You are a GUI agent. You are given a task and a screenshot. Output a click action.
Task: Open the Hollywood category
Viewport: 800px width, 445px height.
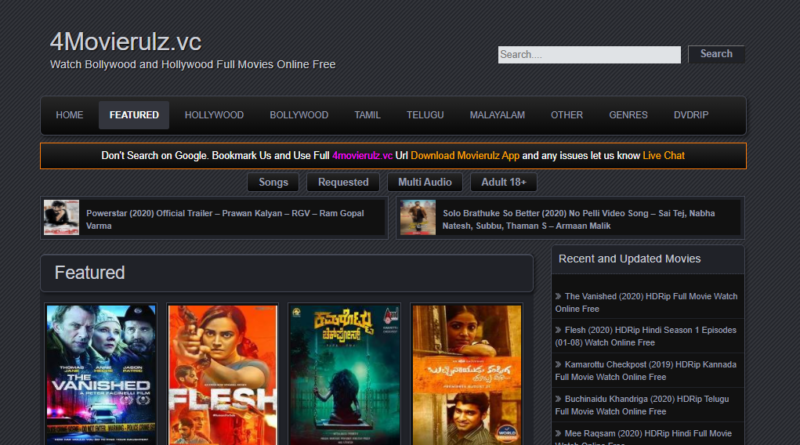[214, 115]
